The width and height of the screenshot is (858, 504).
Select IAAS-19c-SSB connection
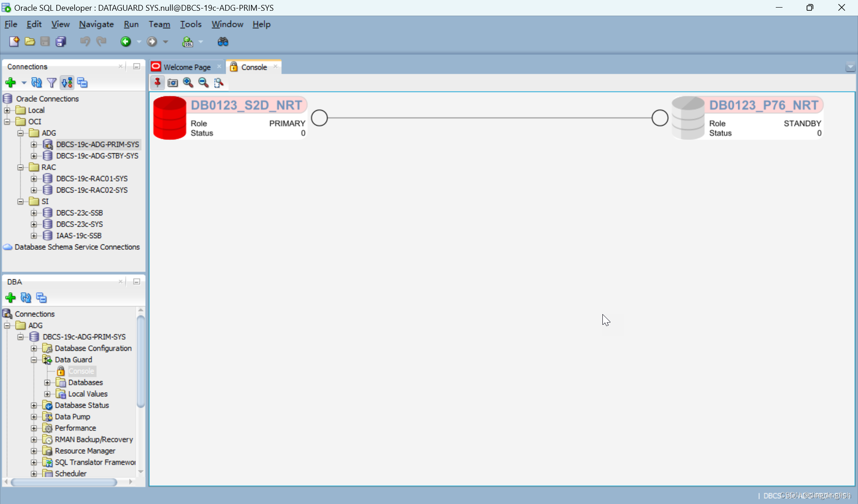tap(79, 235)
